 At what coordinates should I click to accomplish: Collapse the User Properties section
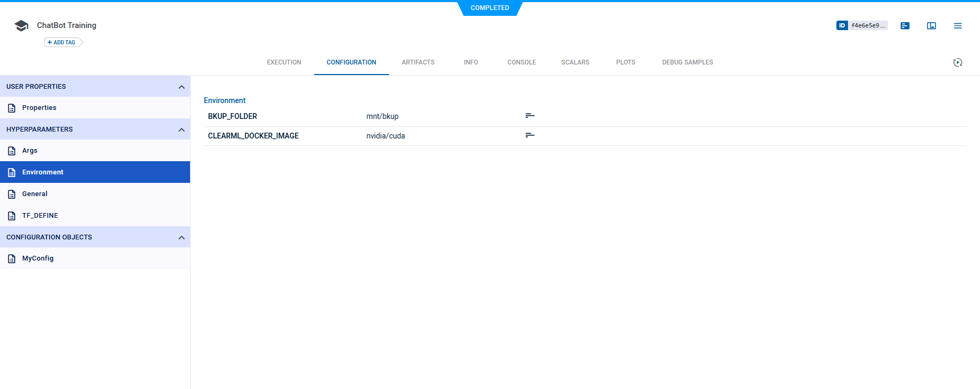click(x=181, y=87)
